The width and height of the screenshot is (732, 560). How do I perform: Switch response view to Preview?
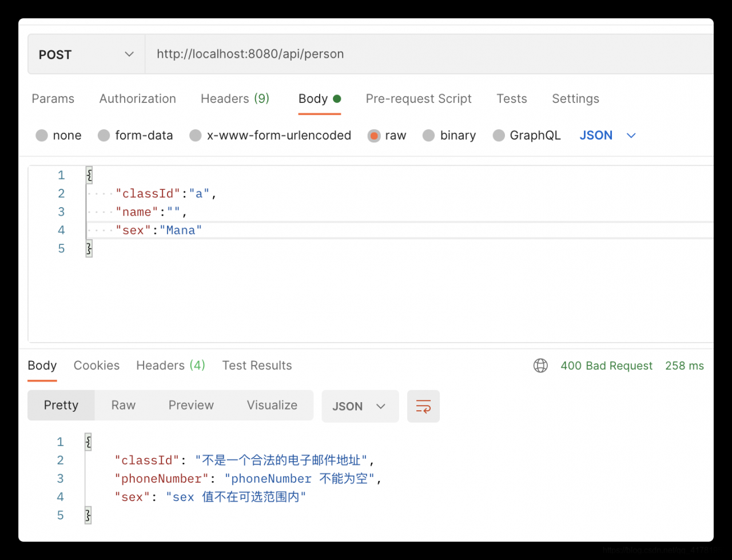191,406
